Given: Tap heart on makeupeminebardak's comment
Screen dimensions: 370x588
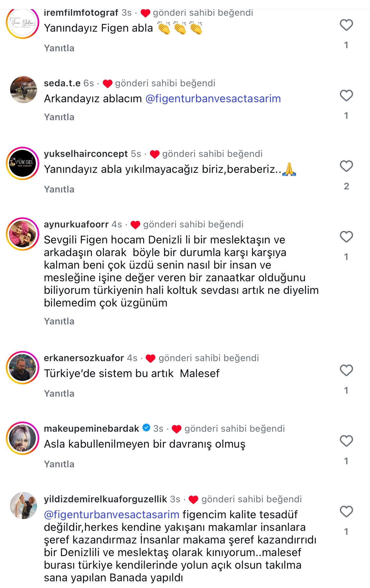Looking at the screenshot, I should click(346, 441).
